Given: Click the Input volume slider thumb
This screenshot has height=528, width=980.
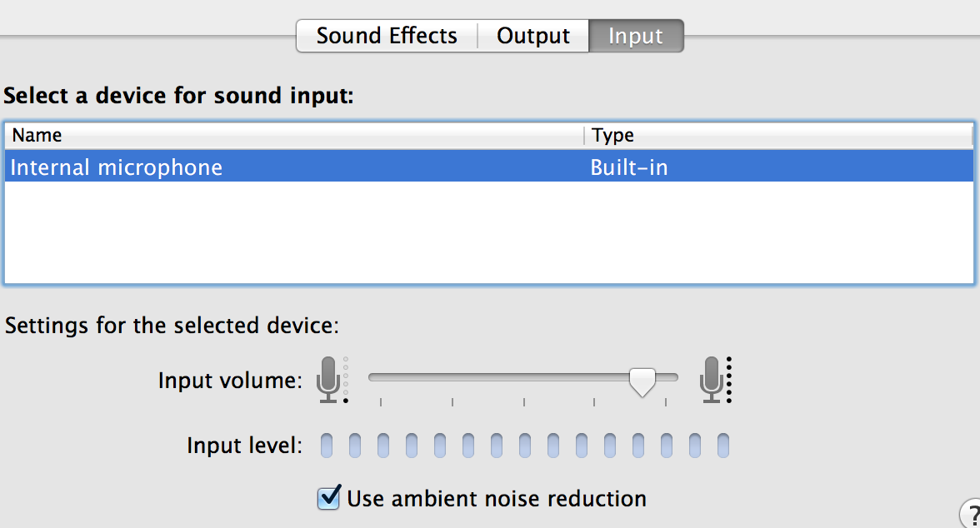Looking at the screenshot, I should [642, 381].
